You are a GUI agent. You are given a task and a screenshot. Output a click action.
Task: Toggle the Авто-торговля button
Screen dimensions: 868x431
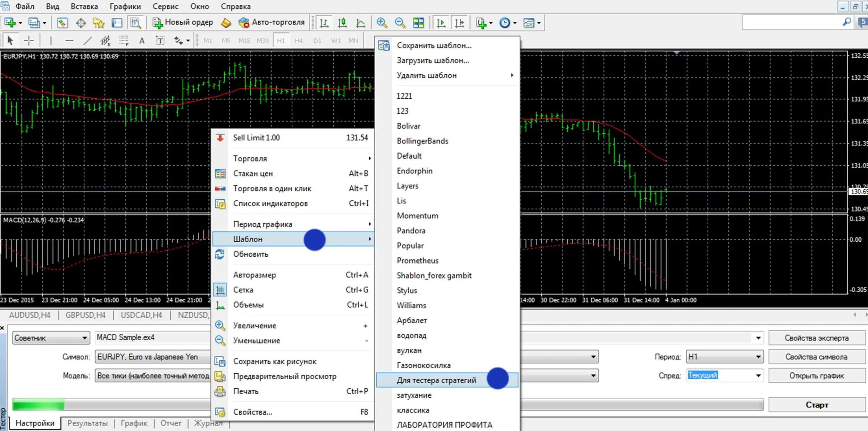pos(272,23)
